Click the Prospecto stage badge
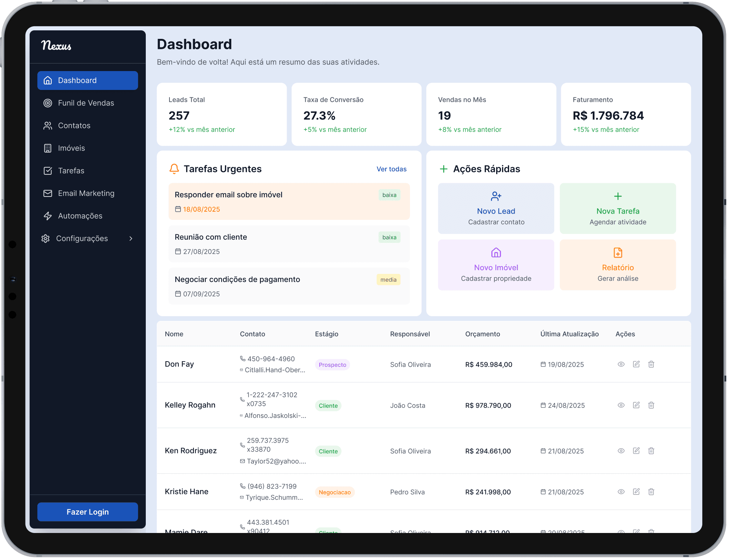 pos(332,365)
